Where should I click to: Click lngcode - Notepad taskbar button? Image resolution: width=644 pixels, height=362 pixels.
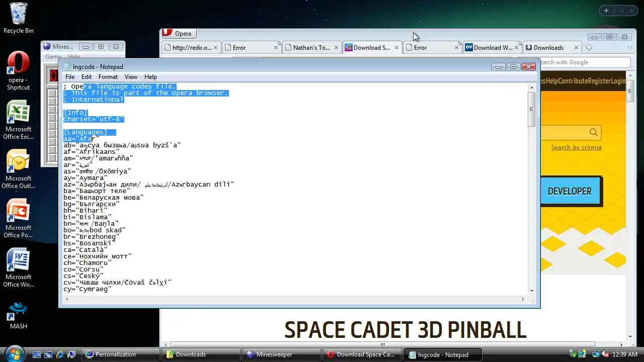(442, 354)
